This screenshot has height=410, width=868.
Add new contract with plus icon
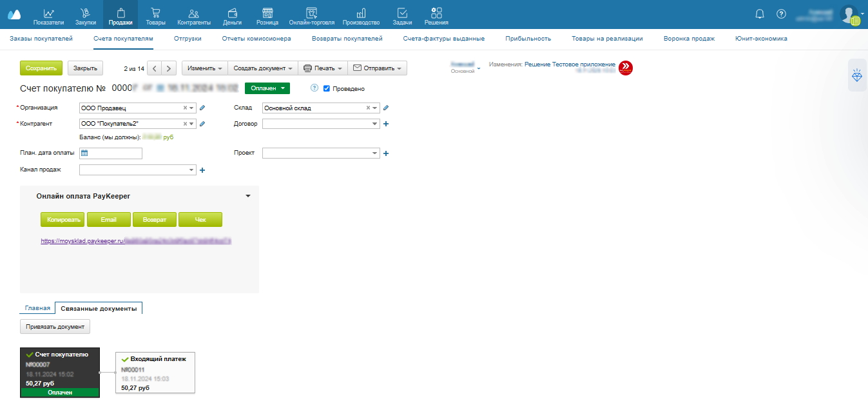386,124
